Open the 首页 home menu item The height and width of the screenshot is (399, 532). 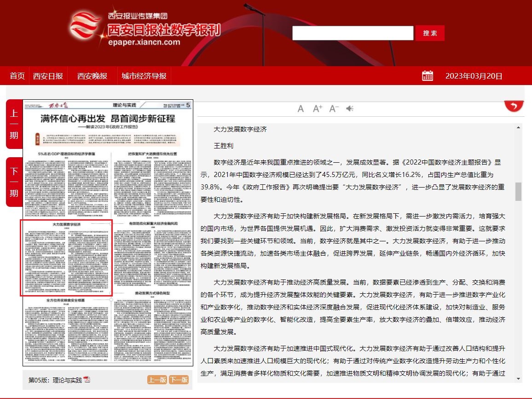[x=17, y=76]
